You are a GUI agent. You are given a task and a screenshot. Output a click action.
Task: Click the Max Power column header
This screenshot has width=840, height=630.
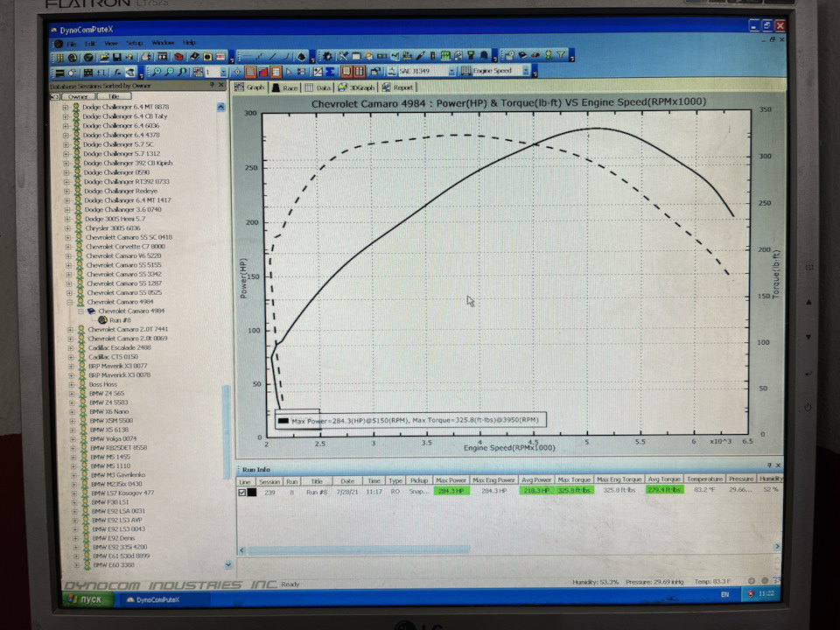(451, 480)
